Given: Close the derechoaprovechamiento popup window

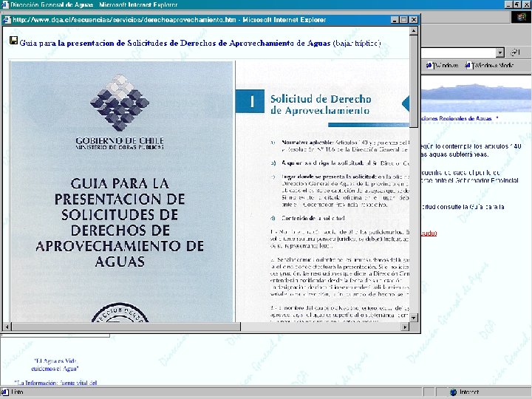Looking at the screenshot, I should 413,20.
